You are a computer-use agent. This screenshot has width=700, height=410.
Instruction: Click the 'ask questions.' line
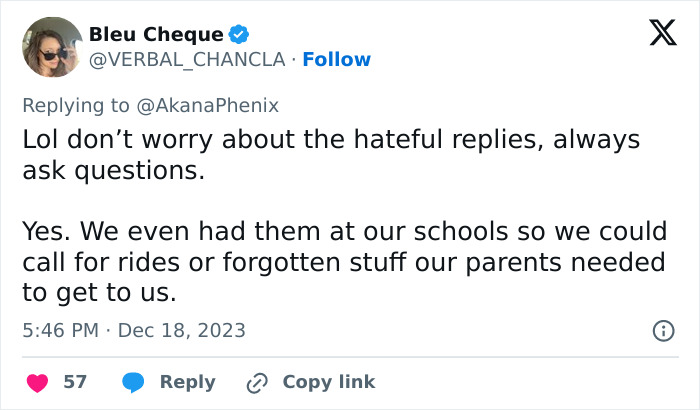coord(114,171)
